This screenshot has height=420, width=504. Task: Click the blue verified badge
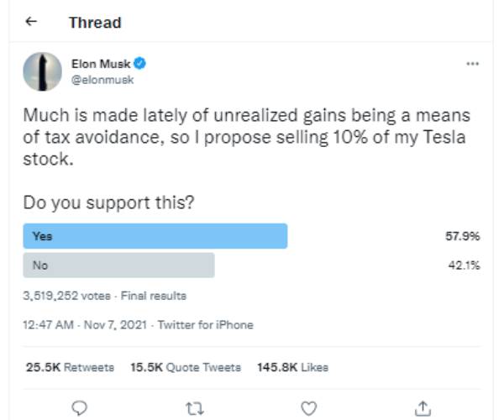(x=141, y=64)
